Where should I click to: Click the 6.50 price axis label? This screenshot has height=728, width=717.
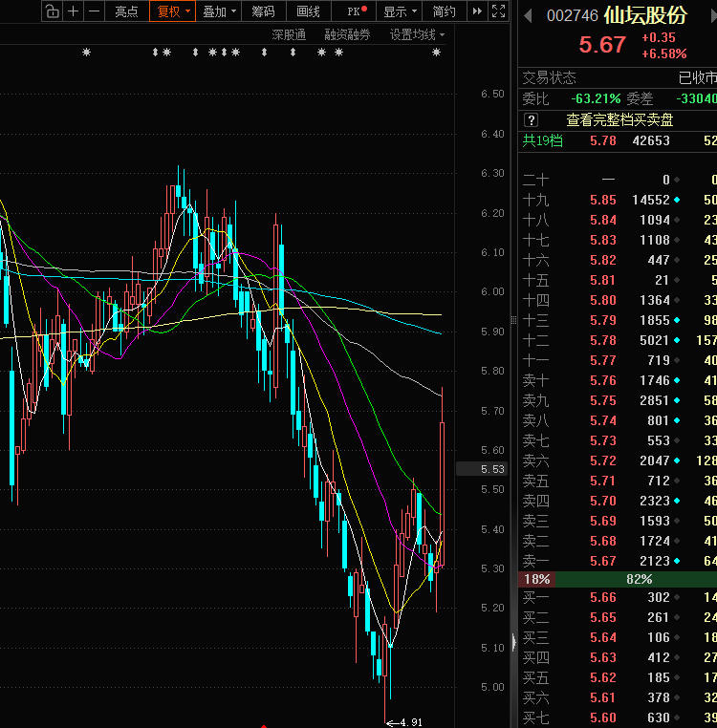[492, 94]
